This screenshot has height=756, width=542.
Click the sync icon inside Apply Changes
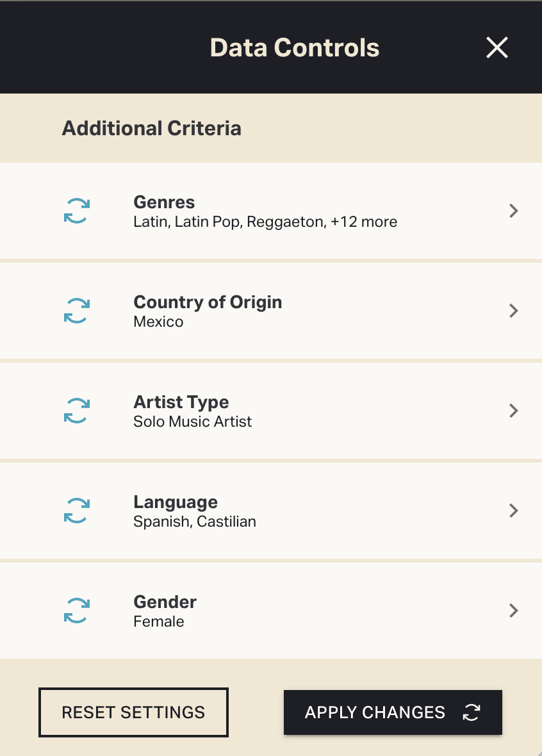click(x=472, y=712)
